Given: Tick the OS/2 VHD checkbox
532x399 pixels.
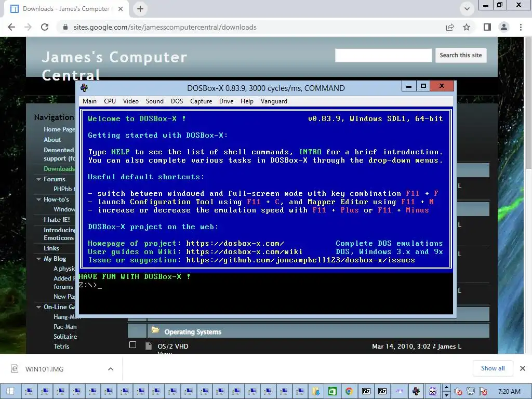Looking at the screenshot, I should tap(132, 345).
